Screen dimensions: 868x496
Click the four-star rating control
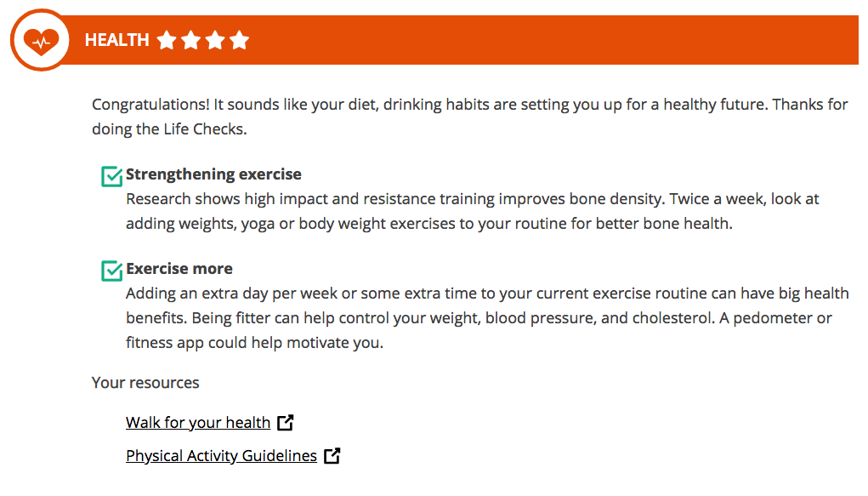[203, 39]
